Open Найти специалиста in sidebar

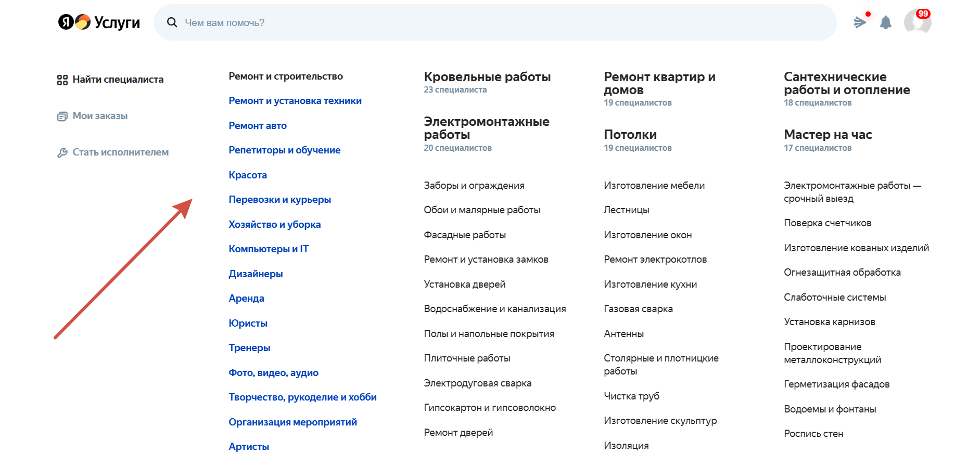[118, 80]
